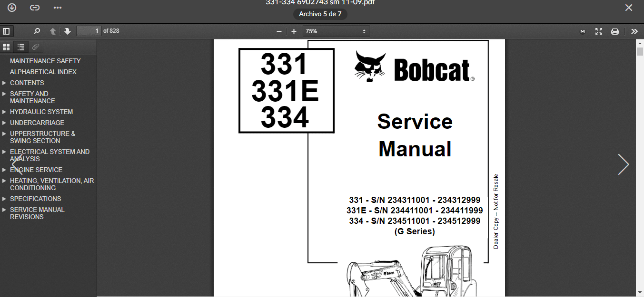Click 'Dealer Copy -- Not for Resale' text
Viewport: 644px width, 297px height.
tap(496, 211)
